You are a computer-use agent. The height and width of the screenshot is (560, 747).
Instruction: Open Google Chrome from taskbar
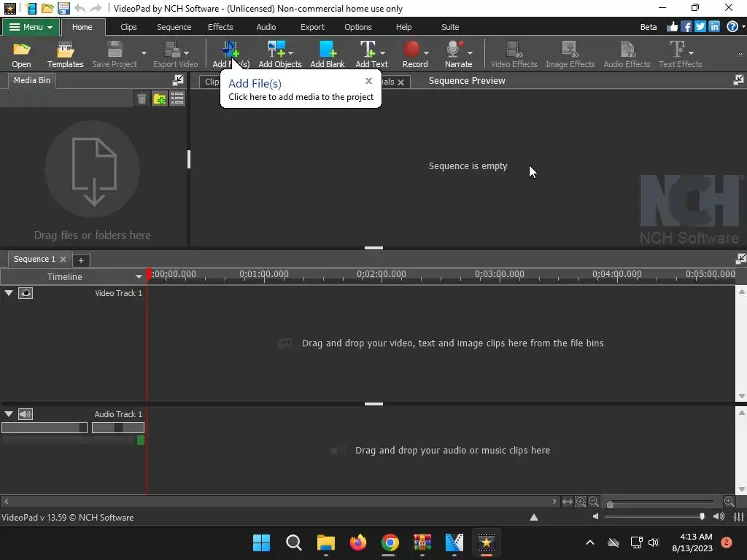pyautogui.click(x=390, y=542)
